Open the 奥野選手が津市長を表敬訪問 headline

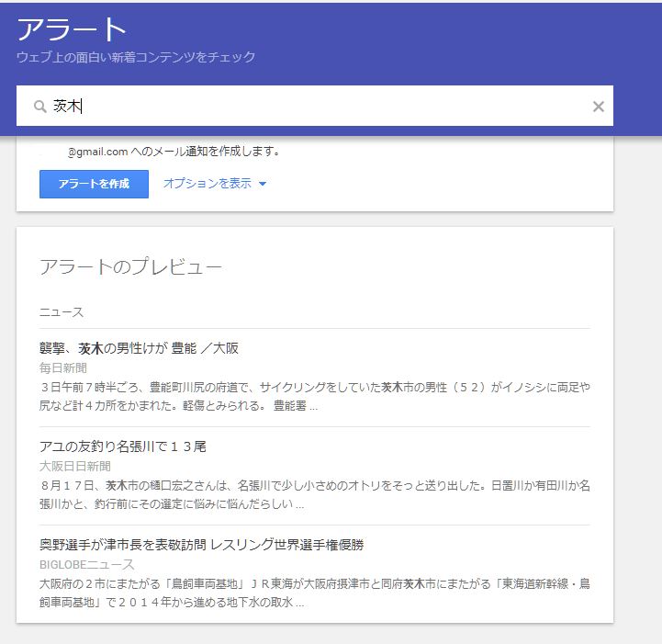click(x=202, y=545)
